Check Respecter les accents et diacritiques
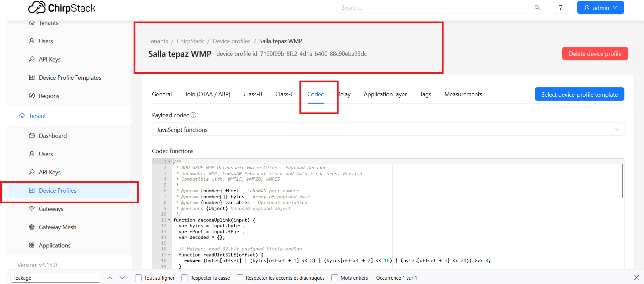This screenshot has width=644, height=284. click(x=240, y=278)
